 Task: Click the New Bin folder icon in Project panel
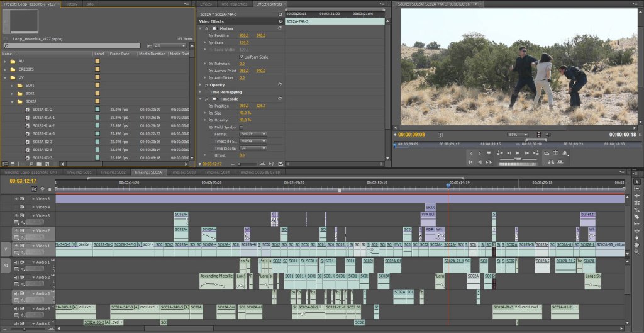pos(39,163)
